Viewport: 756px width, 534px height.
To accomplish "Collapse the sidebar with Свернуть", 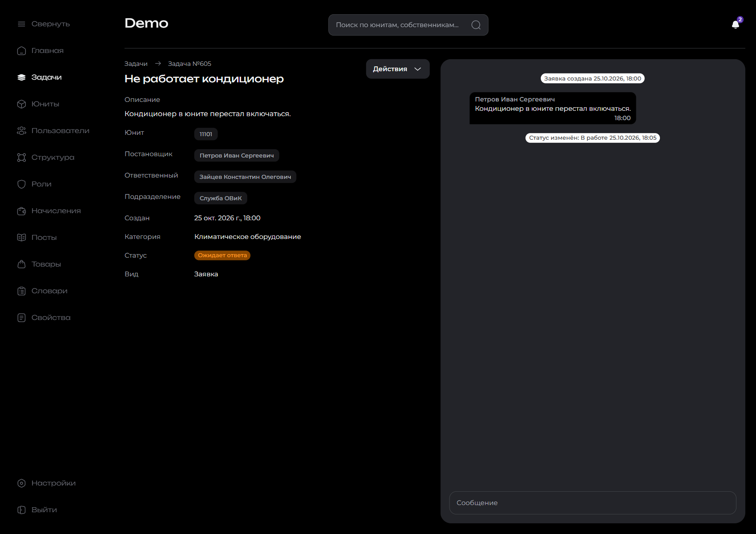I will (44, 24).
